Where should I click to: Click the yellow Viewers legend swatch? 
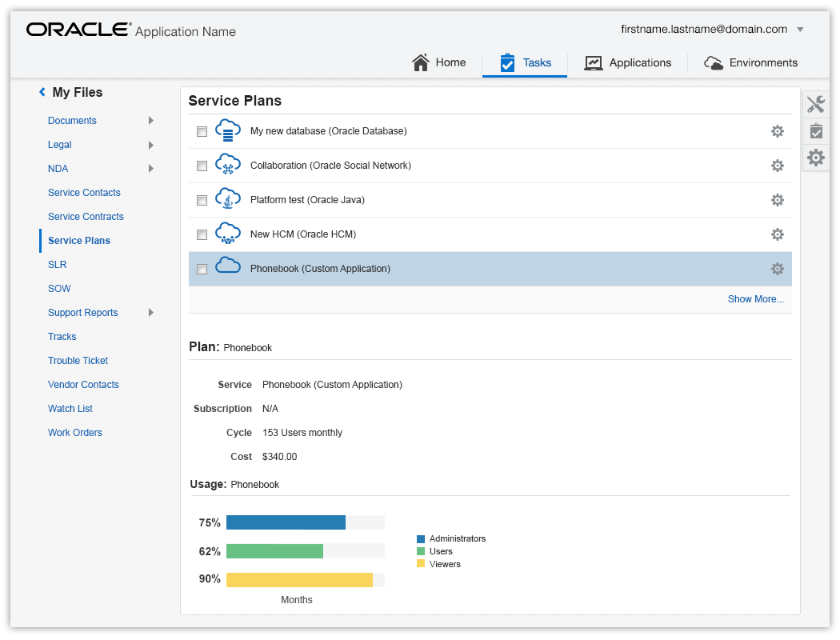pos(421,563)
